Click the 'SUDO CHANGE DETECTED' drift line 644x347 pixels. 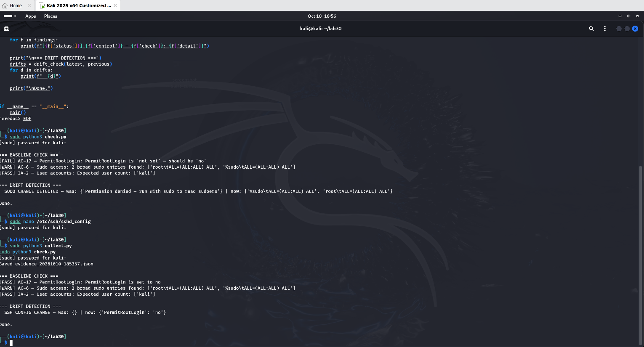[x=198, y=191]
